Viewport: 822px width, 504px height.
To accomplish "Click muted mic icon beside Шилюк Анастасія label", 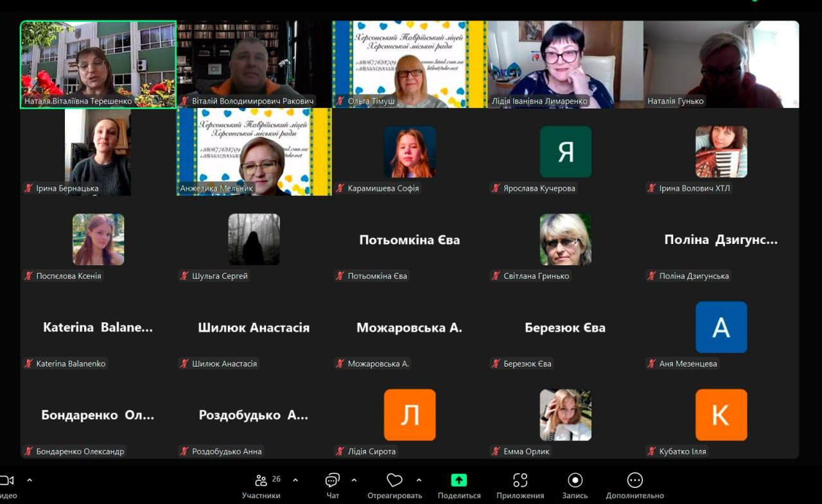I will coord(184,363).
